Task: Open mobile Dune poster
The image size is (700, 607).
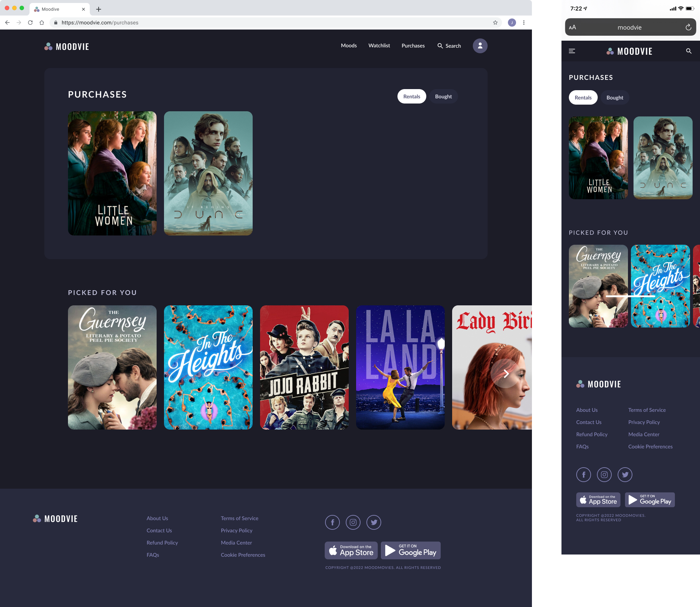Action: pyautogui.click(x=663, y=158)
